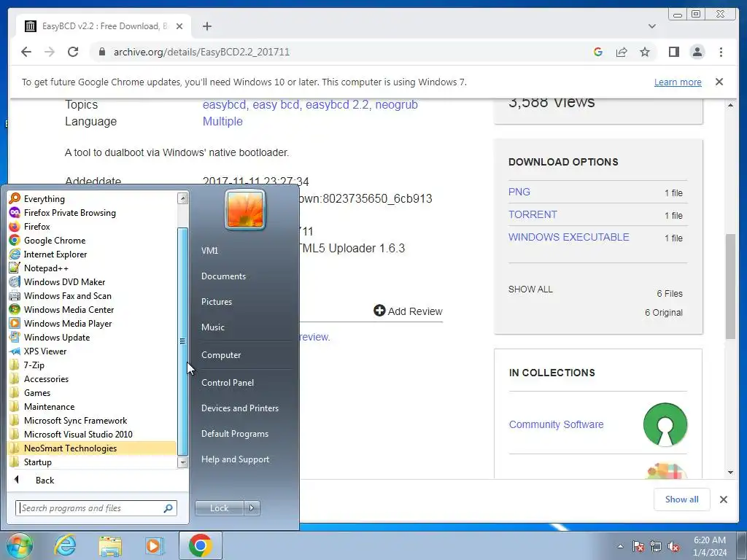
Task: Expand Microsoft Visual Studio 2010 folder
Action: coord(78,434)
